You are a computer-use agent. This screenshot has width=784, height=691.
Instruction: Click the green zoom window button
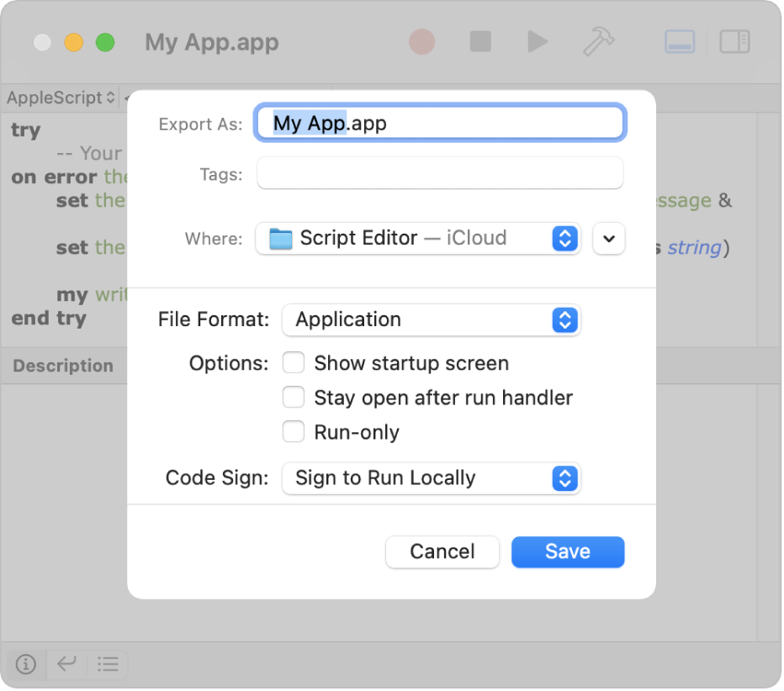coord(105,42)
